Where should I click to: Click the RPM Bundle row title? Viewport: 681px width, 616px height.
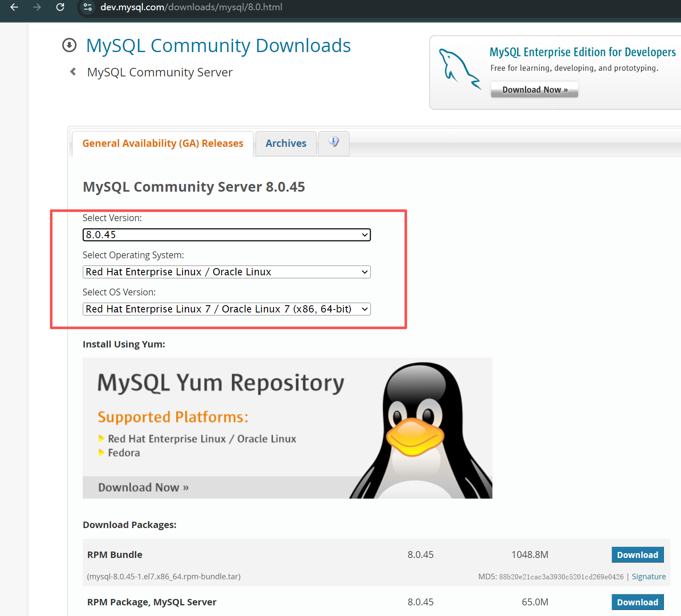coord(115,555)
